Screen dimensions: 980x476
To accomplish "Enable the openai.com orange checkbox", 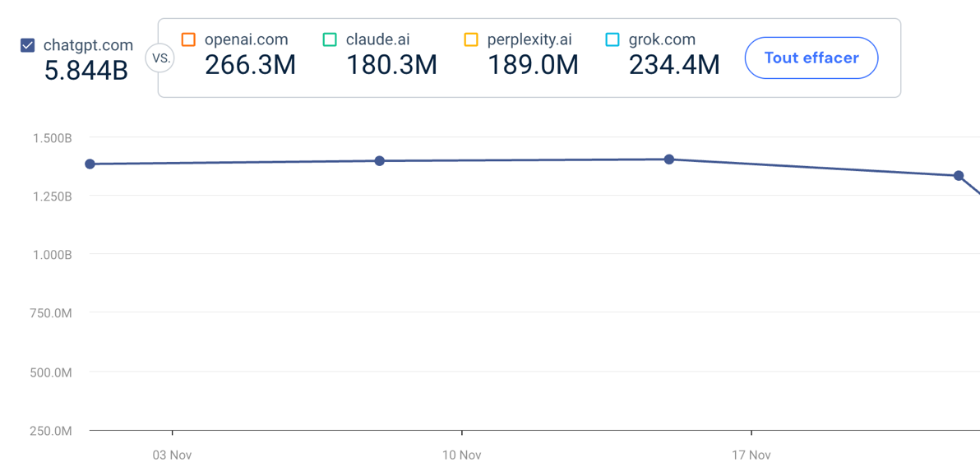I will pyautogui.click(x=188, y=39).
